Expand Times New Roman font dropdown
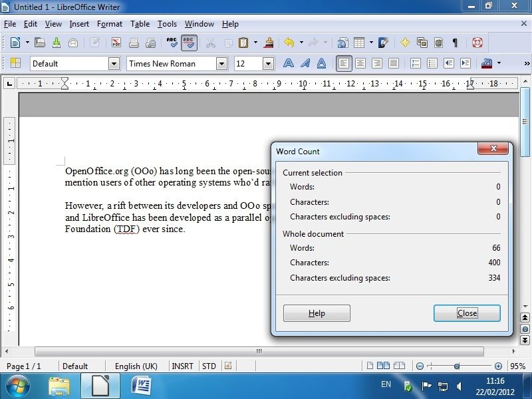 (x=221, y=63)
